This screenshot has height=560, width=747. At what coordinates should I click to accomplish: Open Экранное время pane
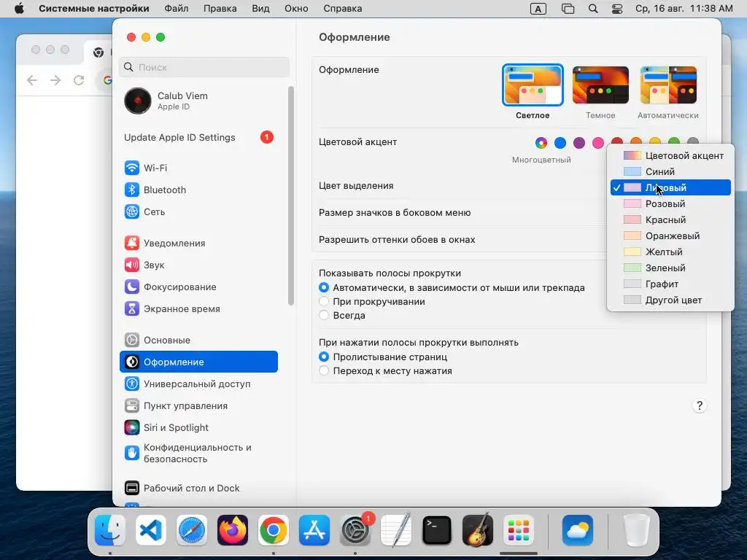198,308
